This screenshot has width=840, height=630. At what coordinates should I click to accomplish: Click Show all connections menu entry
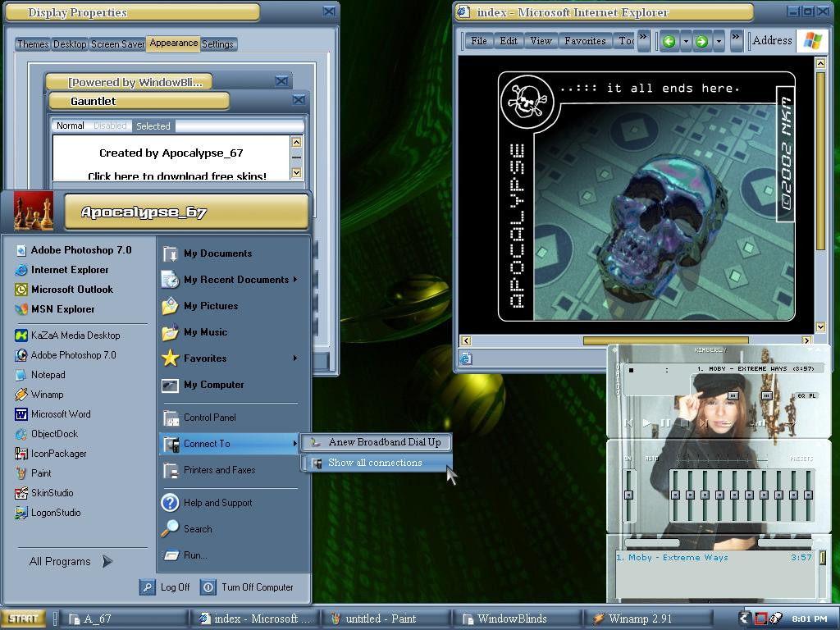coord(376,463)
